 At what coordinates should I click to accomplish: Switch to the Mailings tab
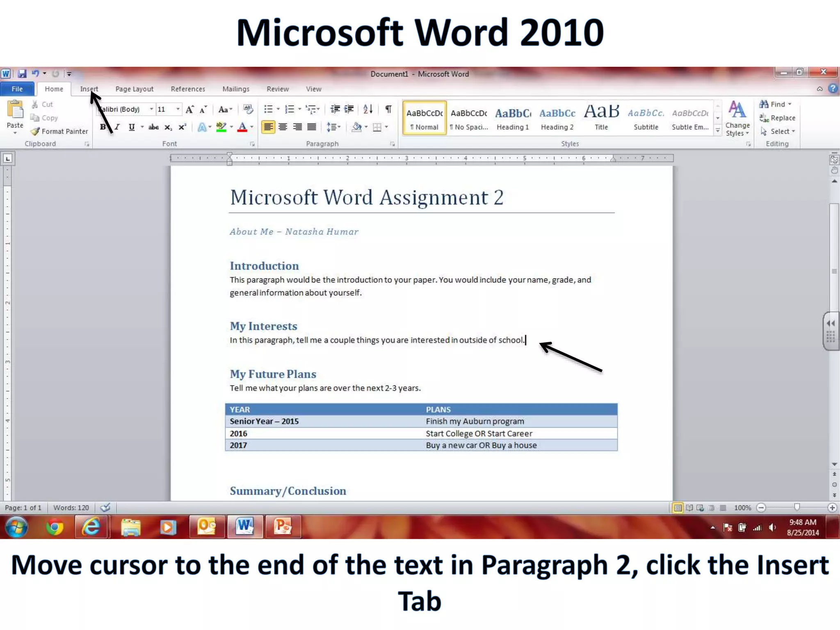(236, 89)
